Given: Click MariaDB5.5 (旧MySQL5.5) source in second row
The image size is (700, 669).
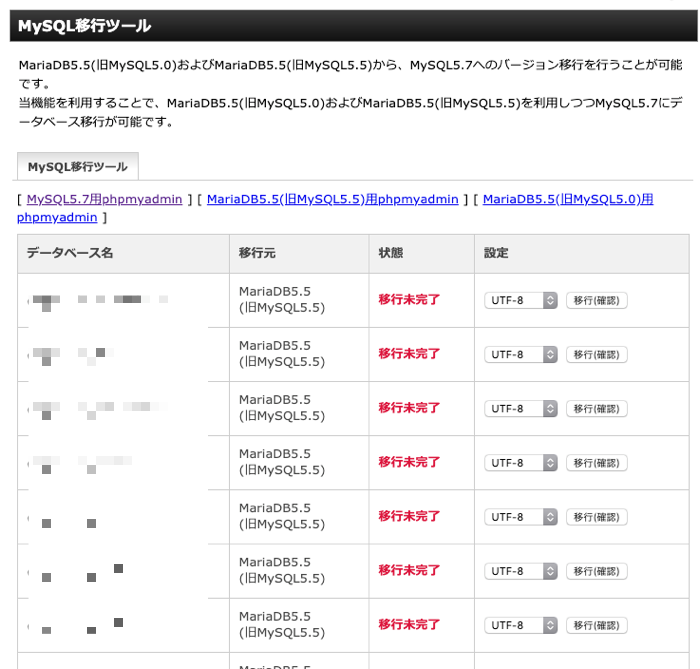Looking at the screenshot, I should (x=282, y=353).
